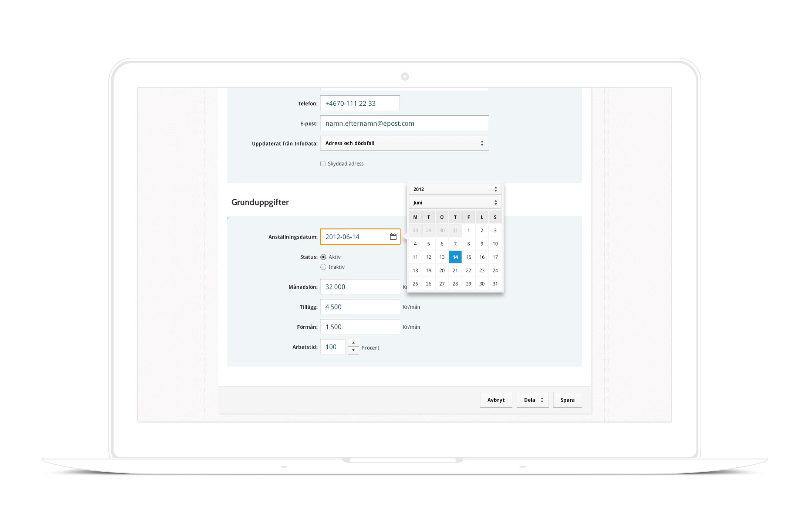Select day 9 in the calendar
This screenshot has width=810, height=532.
pyautogui.click(x=482, y=244)
